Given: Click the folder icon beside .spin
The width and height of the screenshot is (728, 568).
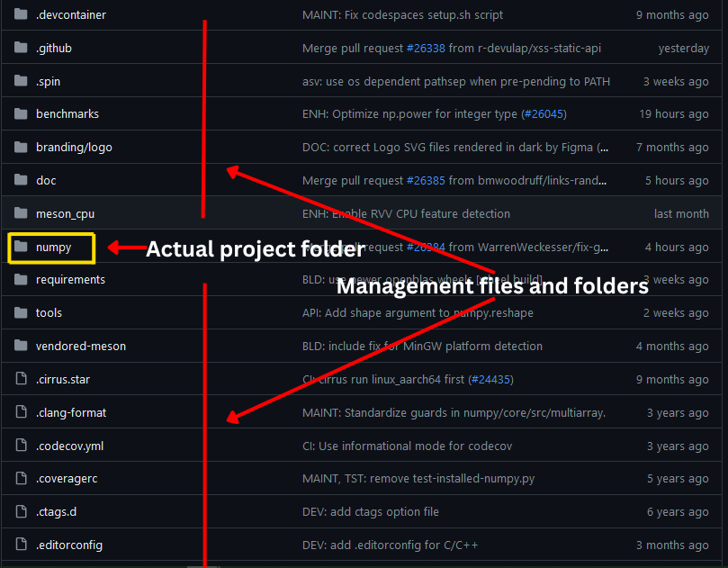Looking at the screenshot, I should (x=21, y=81).
